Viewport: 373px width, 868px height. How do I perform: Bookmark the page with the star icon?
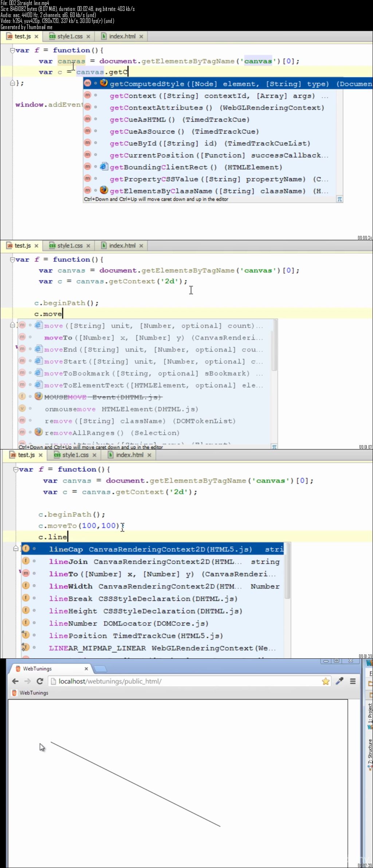click(x=326, y=681)
